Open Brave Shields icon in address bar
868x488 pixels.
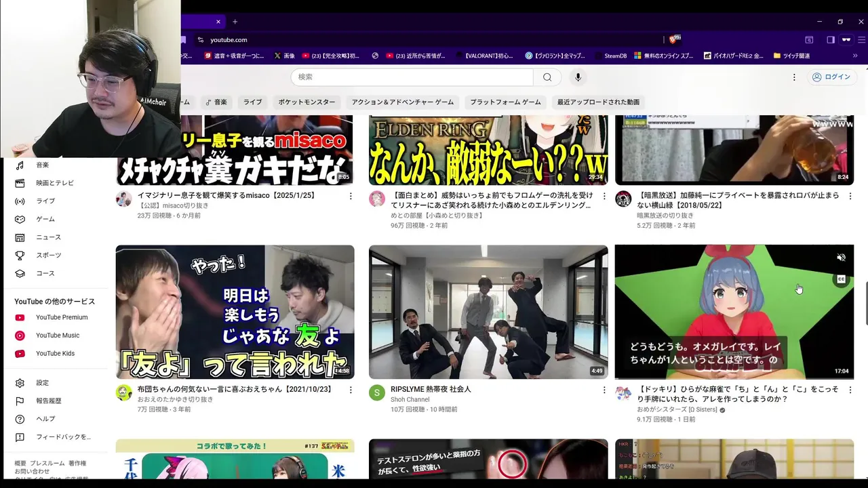point(674,39)
